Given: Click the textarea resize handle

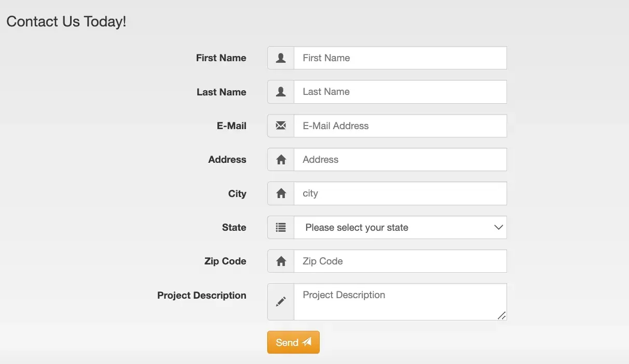Looking at the screenshot, I should (x=502, y=315).
